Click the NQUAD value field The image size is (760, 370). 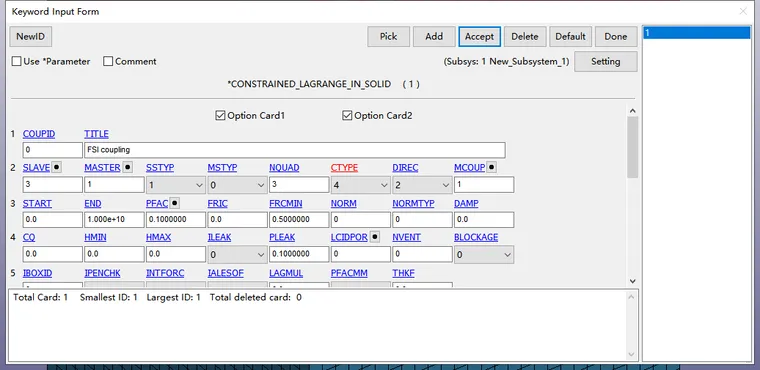(299, 185)
